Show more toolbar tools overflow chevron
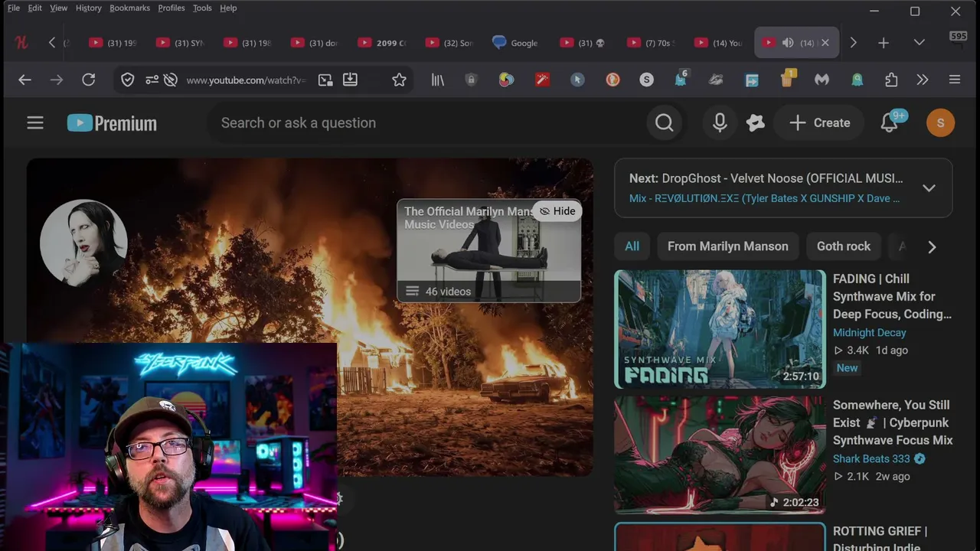This screenshot has height=551, width=980. (923, 80)
